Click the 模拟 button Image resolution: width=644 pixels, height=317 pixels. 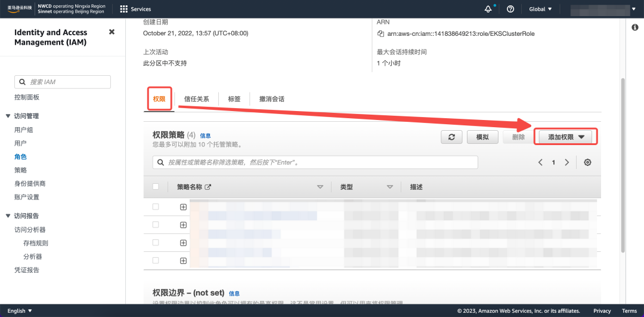(x=482, y=137)
